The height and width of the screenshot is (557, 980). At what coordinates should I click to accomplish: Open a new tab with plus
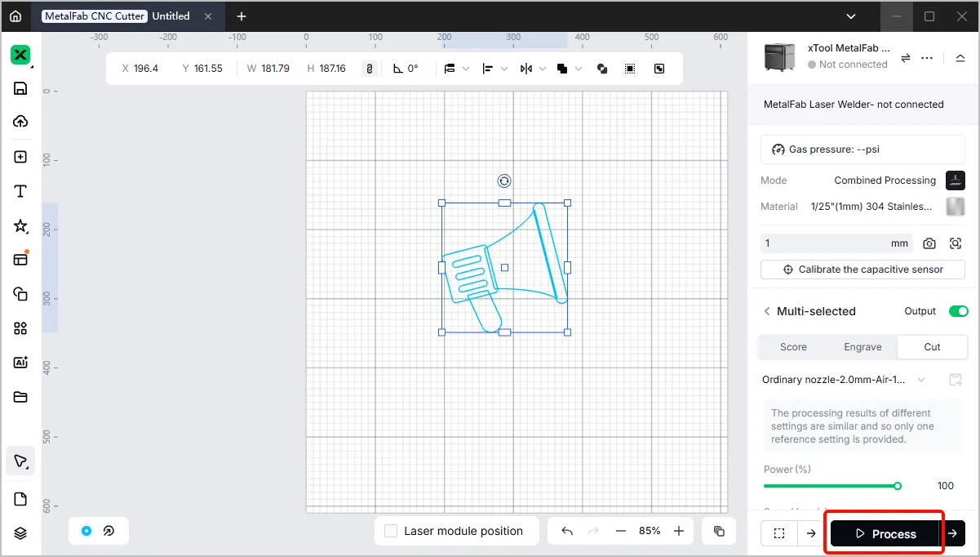(241, 16)
